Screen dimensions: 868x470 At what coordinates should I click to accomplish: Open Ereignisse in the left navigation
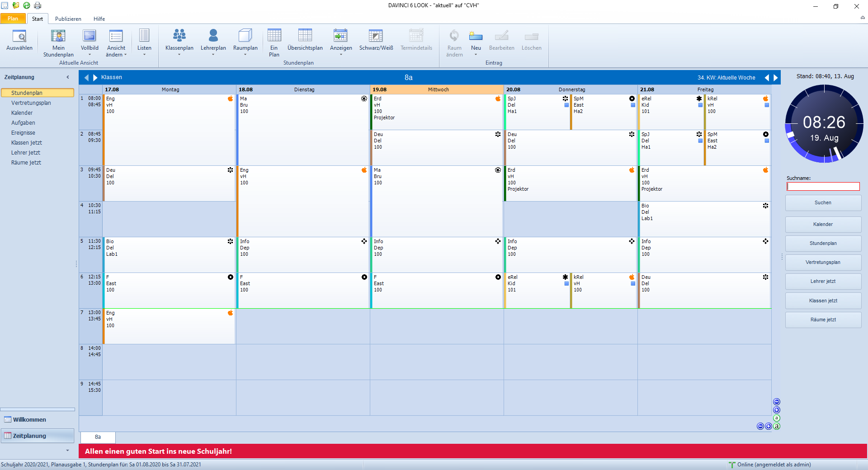coord(23,133)
